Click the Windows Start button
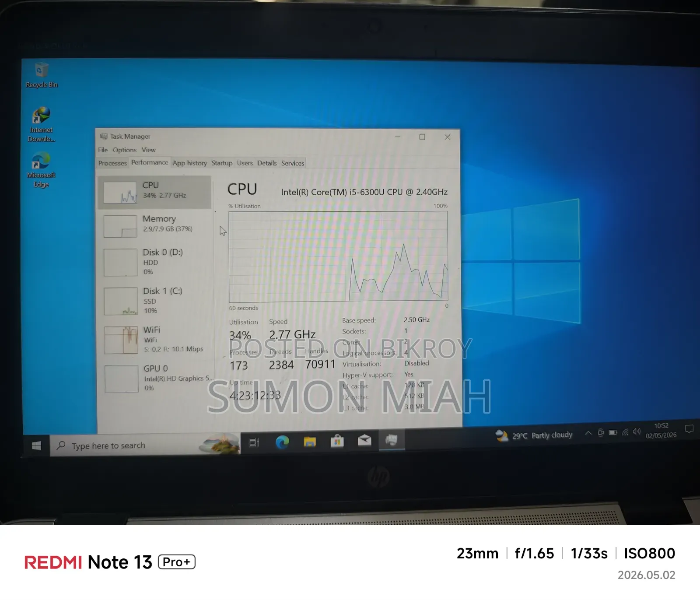This screenshot has height=600, width=700. pyautogui.click(x=37, y=446)
